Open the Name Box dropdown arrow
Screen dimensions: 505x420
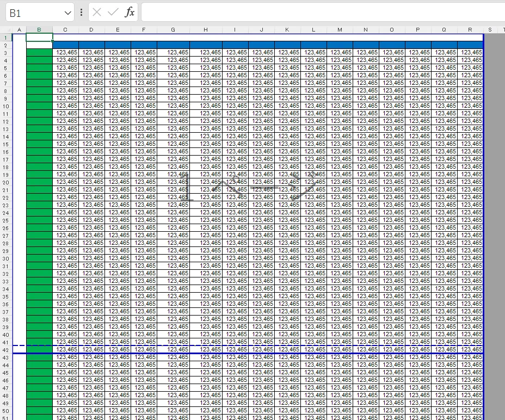[x=67, y=13]
